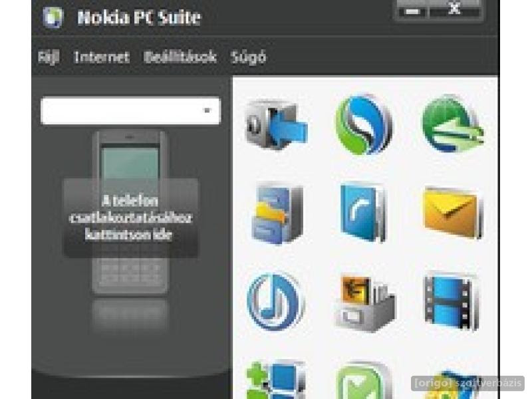Open the green arrow update icon at bottom
Viewport: 532px width, 399px height.
[x=363, y=380]
